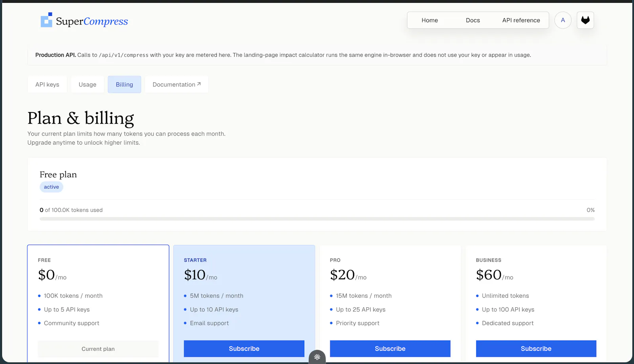
Task: Subscribe to the Starter plan
Action: click(x=244, y=349)
